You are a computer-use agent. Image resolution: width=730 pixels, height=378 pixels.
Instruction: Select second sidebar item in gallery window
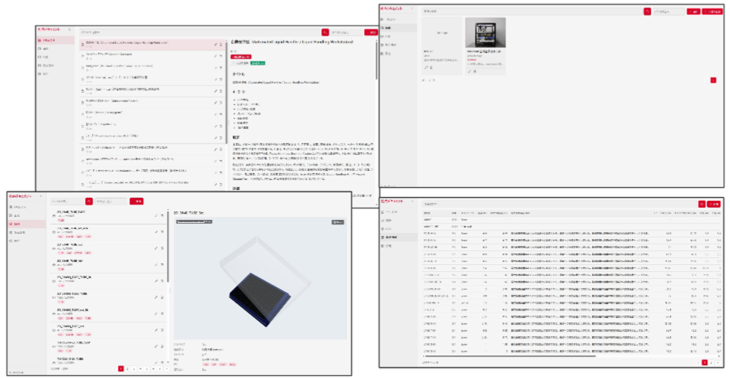click(x=398, y=28)
